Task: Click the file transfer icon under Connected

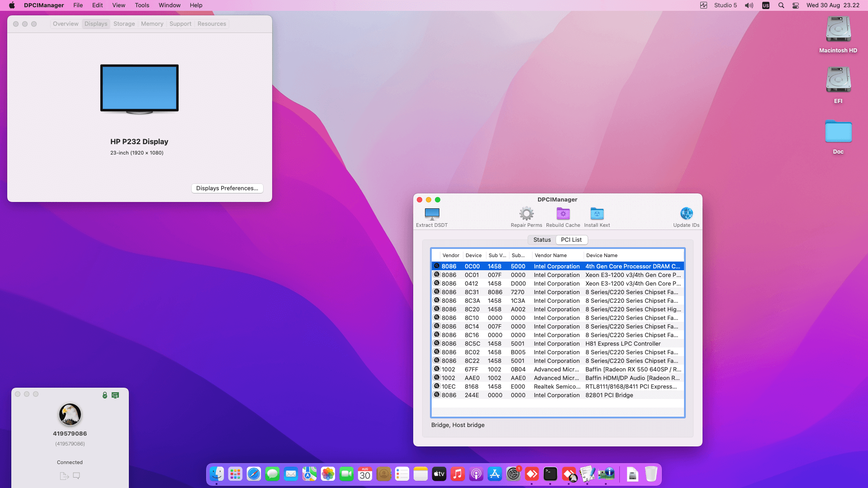Action: coord(64,476)
